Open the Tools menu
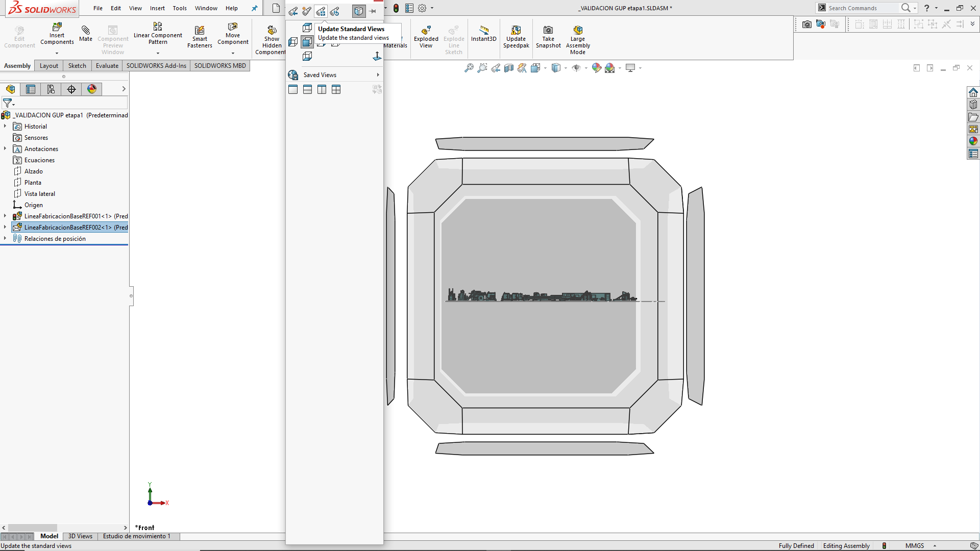Viewport: 980px width, 551px height. [180, 8]
